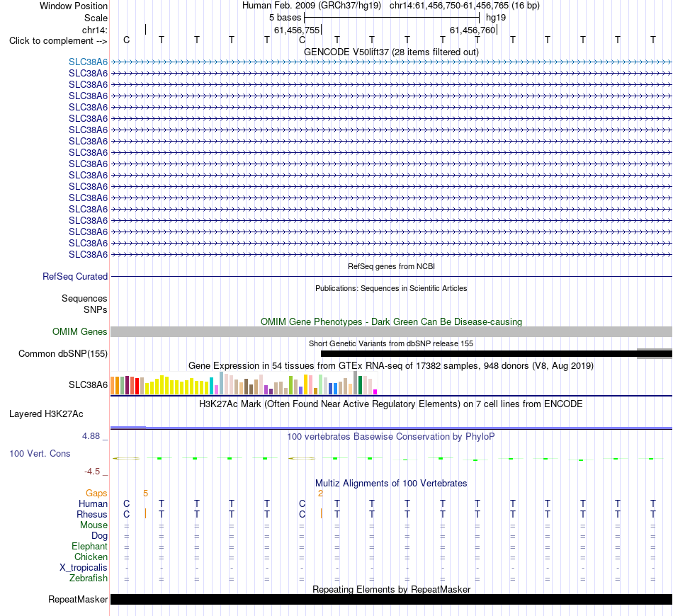Viewport: 673px width, 616px height.
Task: Click the Human alignment row label
Action: point(93,503)
